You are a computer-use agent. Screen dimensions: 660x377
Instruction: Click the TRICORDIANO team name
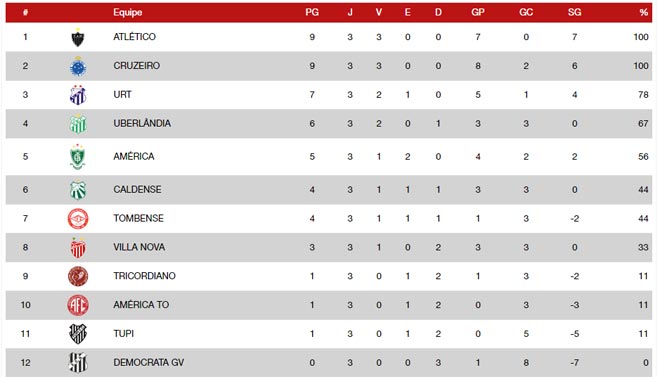coord(144,276)
